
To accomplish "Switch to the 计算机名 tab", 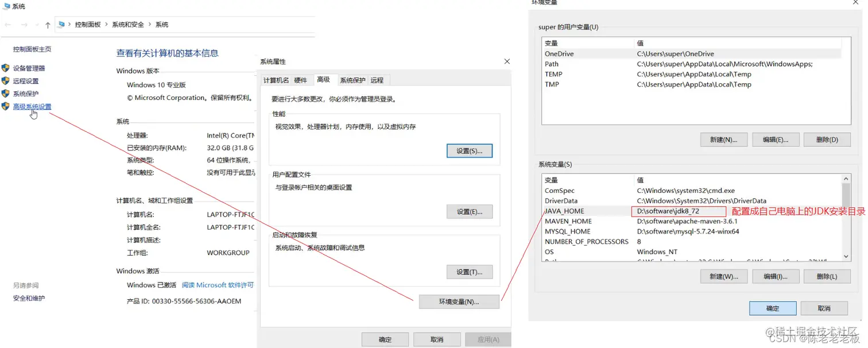I will pyautogui.click(x=276, y=80).
